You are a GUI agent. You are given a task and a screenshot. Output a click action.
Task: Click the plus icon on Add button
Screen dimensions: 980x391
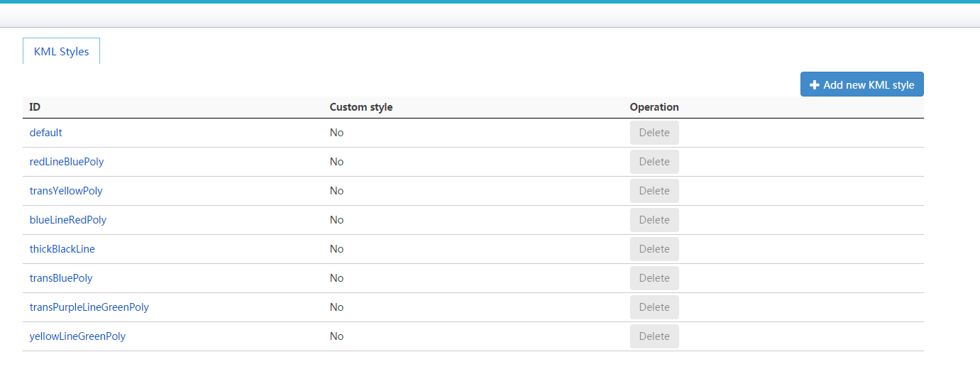pyautogui.click(x=814, y=85)
